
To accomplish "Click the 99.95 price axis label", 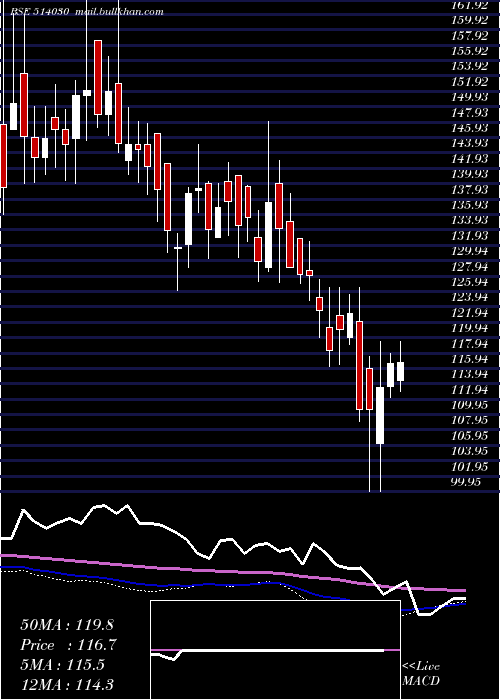I will pos(466,482).
